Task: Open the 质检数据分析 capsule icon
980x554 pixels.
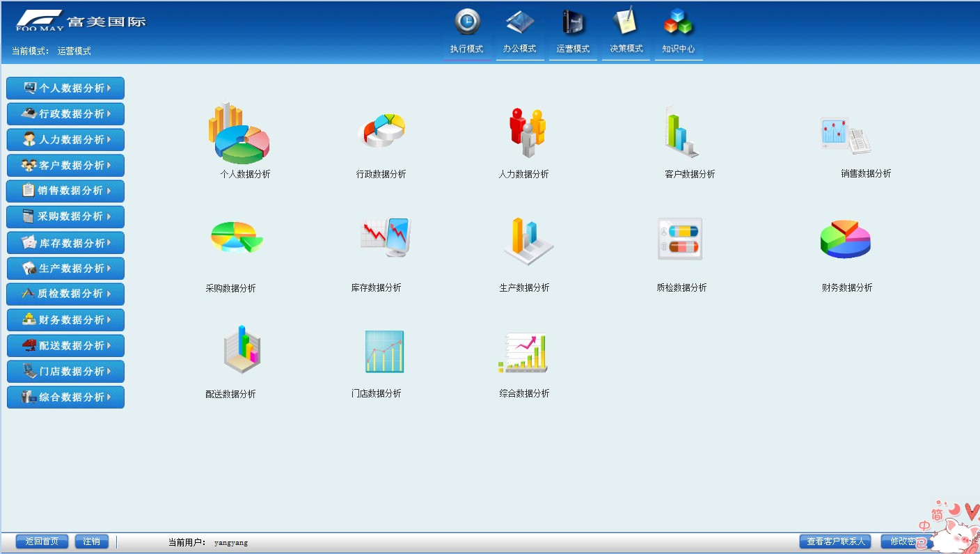Action: pos(680,239)
